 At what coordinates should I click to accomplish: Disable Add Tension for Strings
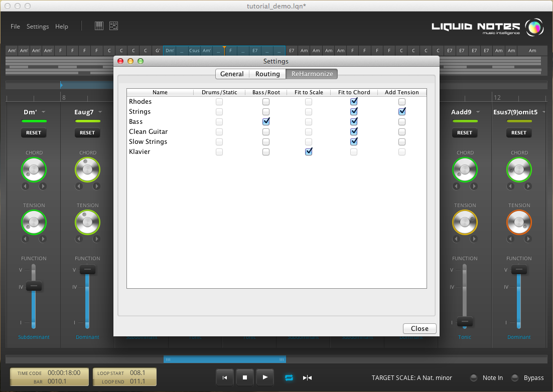[x=401, y=111]
